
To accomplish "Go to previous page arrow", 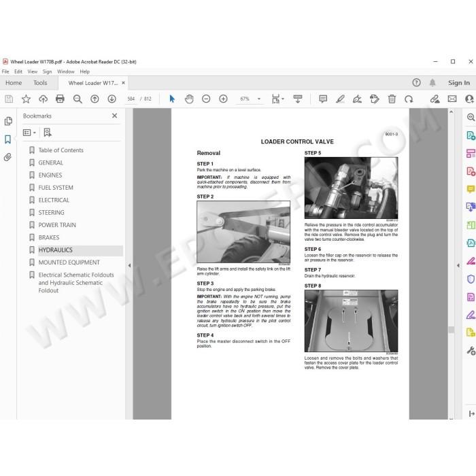I will [x=95, y=99].
